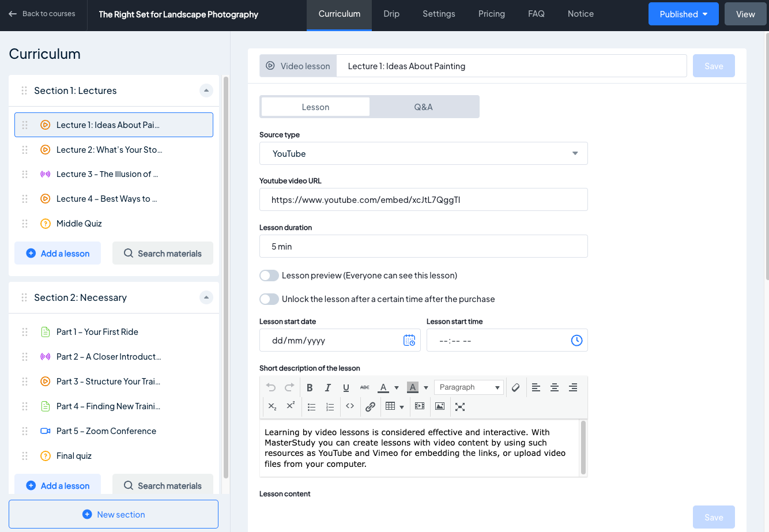
Task: Click the View button
Action: coord(745,14)
